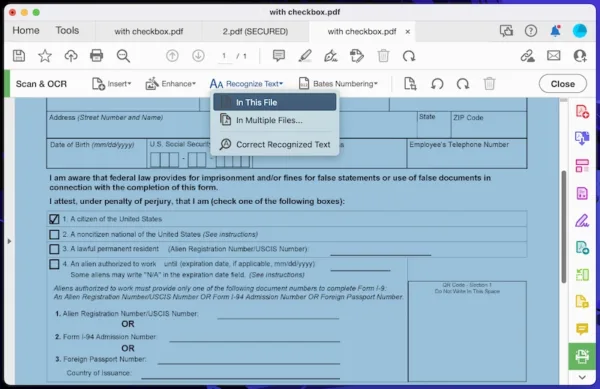Click the Print icon
This screenshot has height=389, width=600.
96,56
